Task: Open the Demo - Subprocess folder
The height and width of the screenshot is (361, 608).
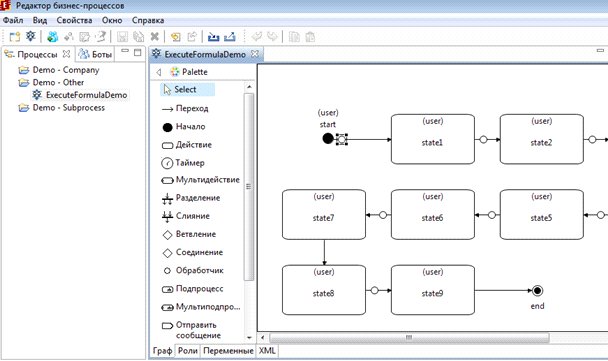Action: (x=62, y=108)
